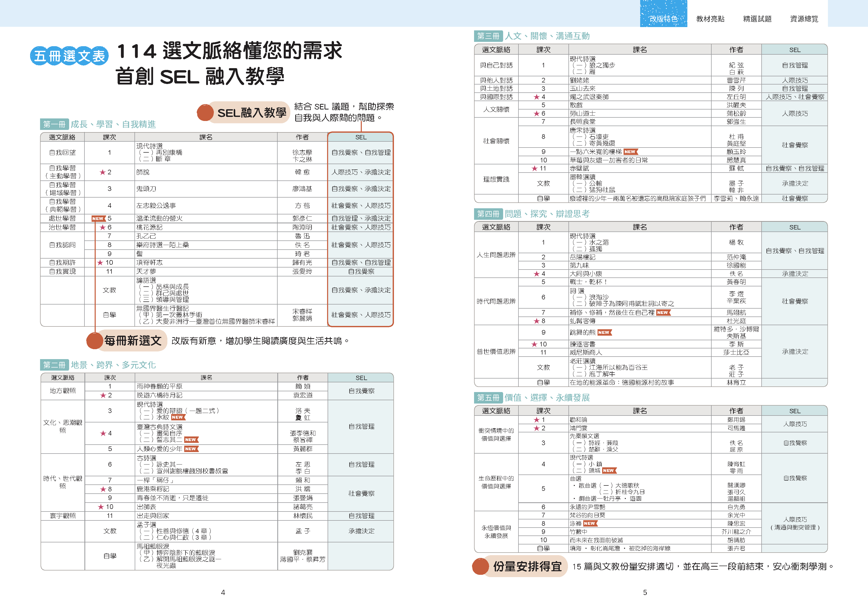Click the 五冊選文表 cloud badge
This screenshot has width=868, height=609.
[x=69, y=56]
